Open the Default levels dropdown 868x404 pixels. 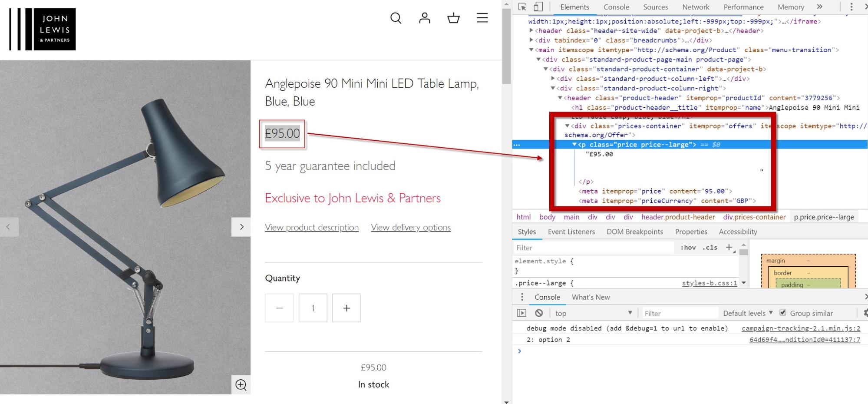(x=748, y=313)
